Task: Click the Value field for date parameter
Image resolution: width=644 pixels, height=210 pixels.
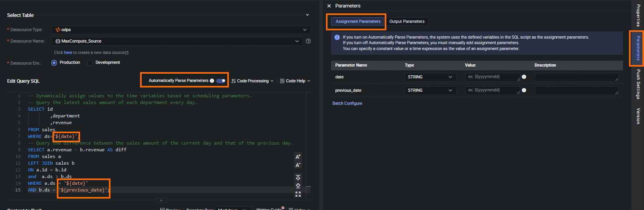Action: (492, 77)
